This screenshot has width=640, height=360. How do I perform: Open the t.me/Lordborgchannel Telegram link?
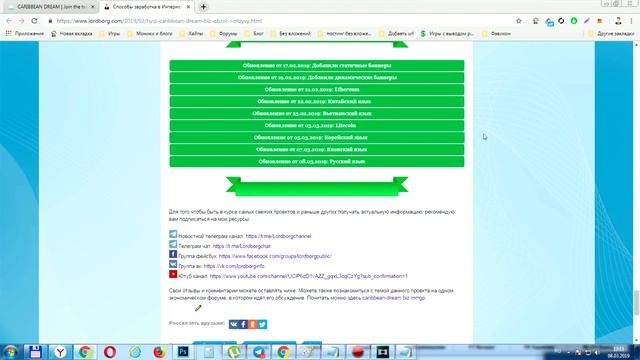(278, 236)
